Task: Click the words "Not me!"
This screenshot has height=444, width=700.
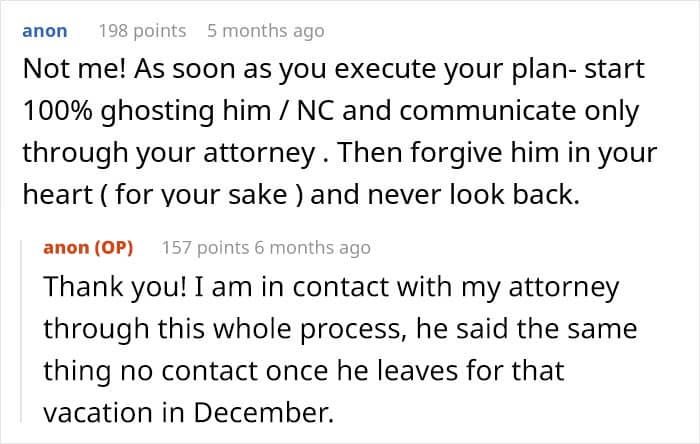Action: tap(64, 72)
